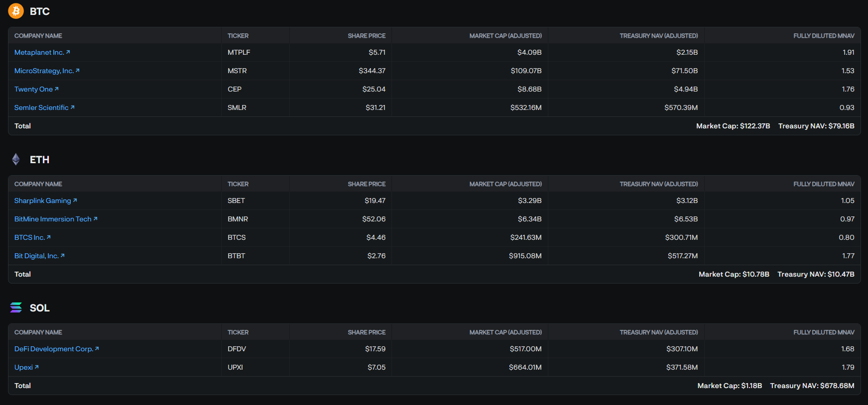
Task: Click the ETH section heading
Action: coord(39,160)
